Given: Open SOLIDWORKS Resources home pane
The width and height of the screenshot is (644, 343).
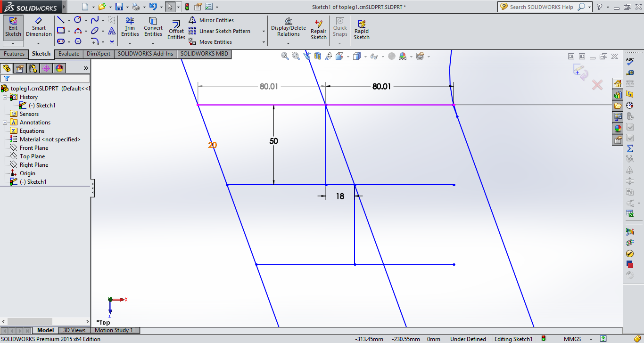Looking at the screenshot, I should 618,83.
